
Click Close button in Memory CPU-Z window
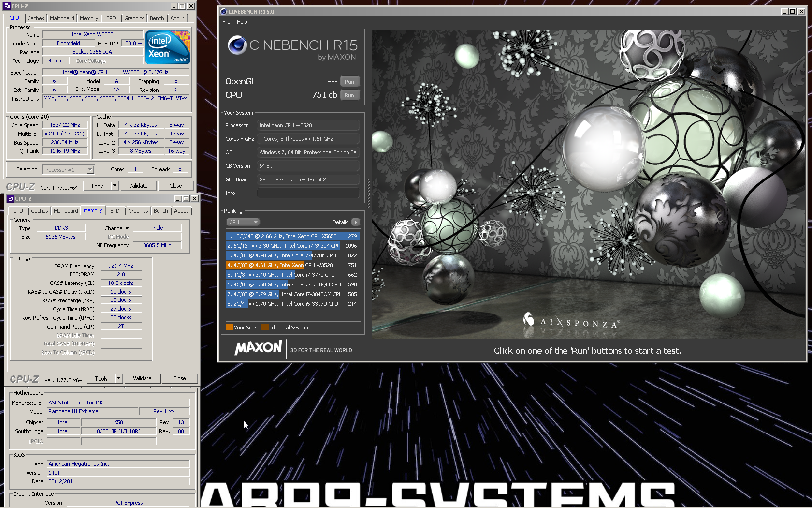179,378
